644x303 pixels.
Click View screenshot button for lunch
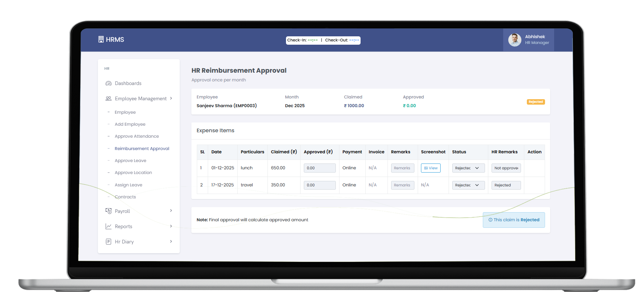point(431,168)
